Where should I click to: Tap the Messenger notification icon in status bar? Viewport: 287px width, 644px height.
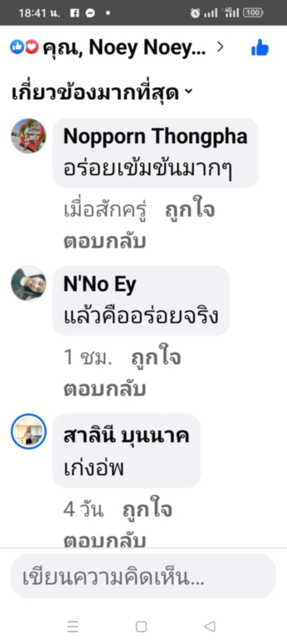[x=90, y=13]
